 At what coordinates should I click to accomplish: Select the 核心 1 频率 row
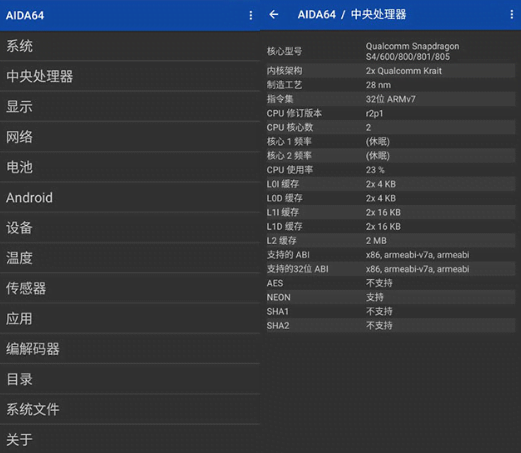pos(390,142)
